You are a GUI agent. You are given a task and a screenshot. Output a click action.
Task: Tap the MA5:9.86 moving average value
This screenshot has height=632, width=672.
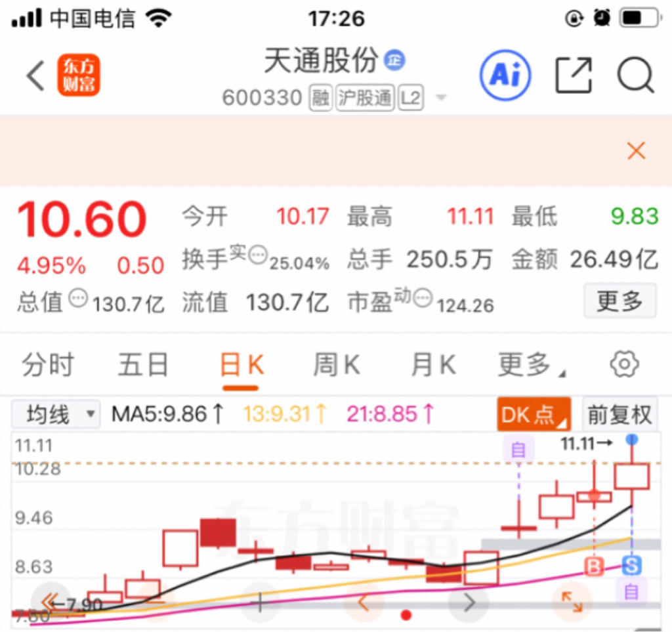click(x=167, y=414)
